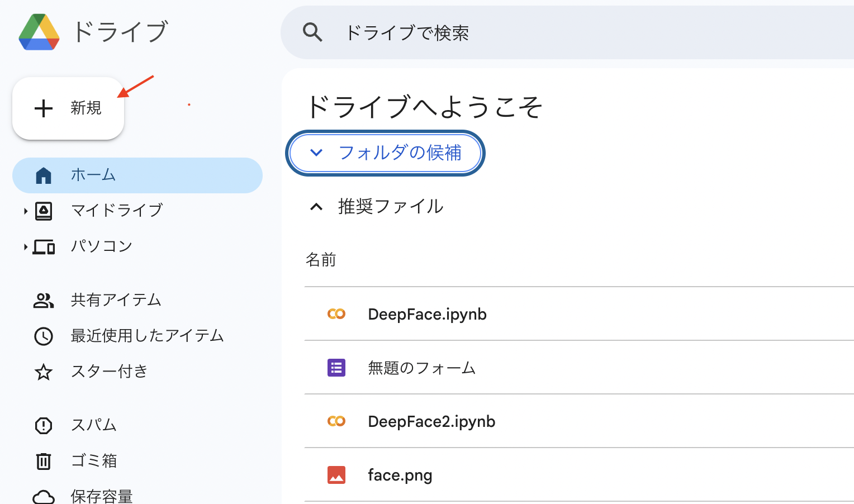This screenshot has width=854, height=504.
Task: Expand the フォルダの候補 dropdown
Action: coord(385,153)
